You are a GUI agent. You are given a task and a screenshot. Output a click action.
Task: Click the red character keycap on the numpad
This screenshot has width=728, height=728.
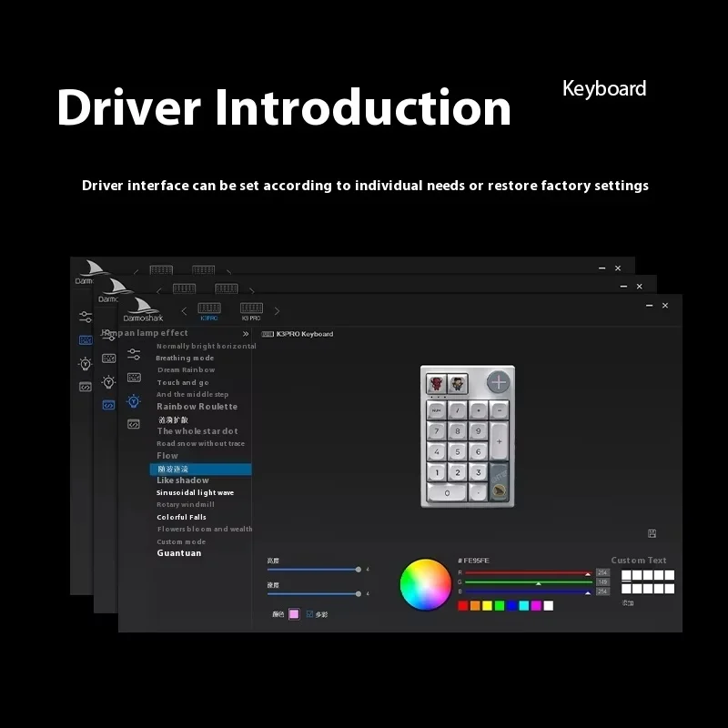437,383
